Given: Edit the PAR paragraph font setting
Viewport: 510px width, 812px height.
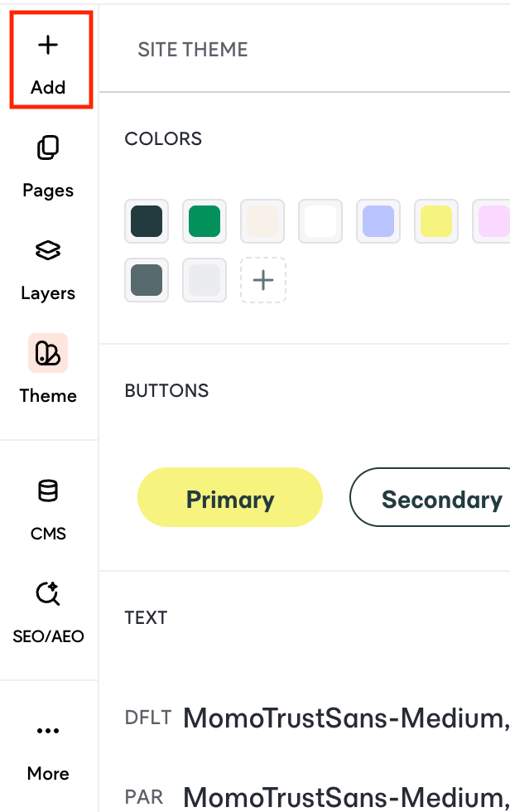Looking at the screenshot, I should click(331, 796).
